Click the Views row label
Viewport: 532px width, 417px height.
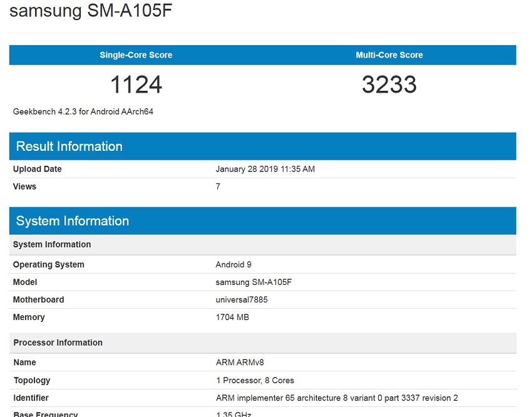(x=25, y=187)
